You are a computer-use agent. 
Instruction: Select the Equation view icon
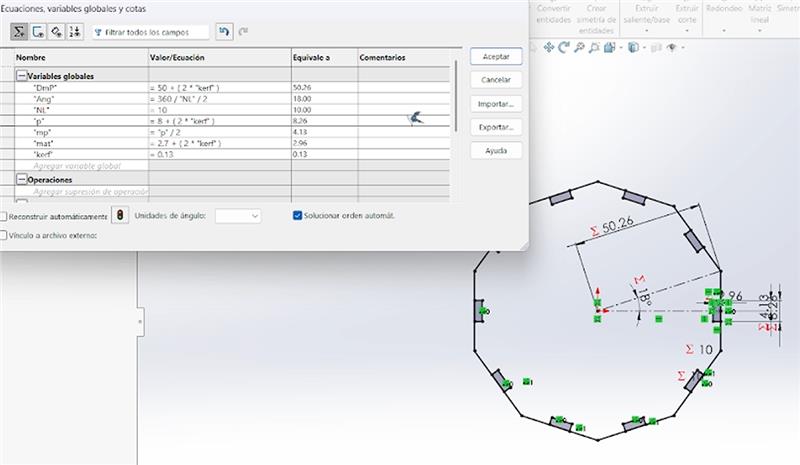19,32
